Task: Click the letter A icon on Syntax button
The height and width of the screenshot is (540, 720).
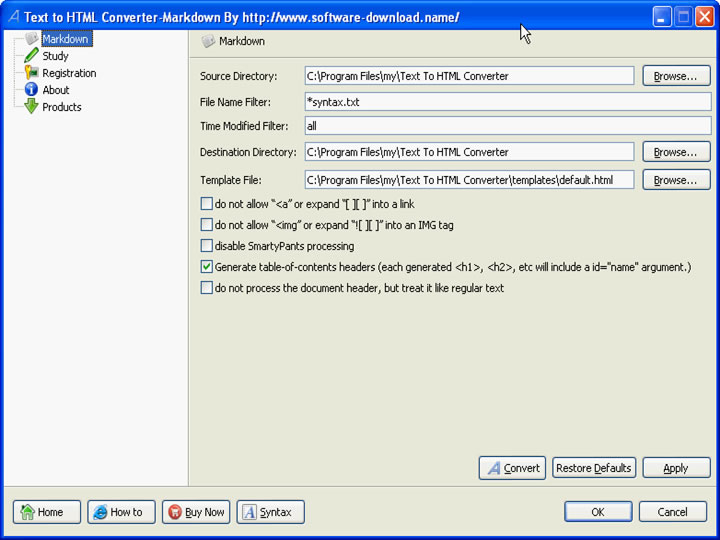Action: click(x=249, y=512)
